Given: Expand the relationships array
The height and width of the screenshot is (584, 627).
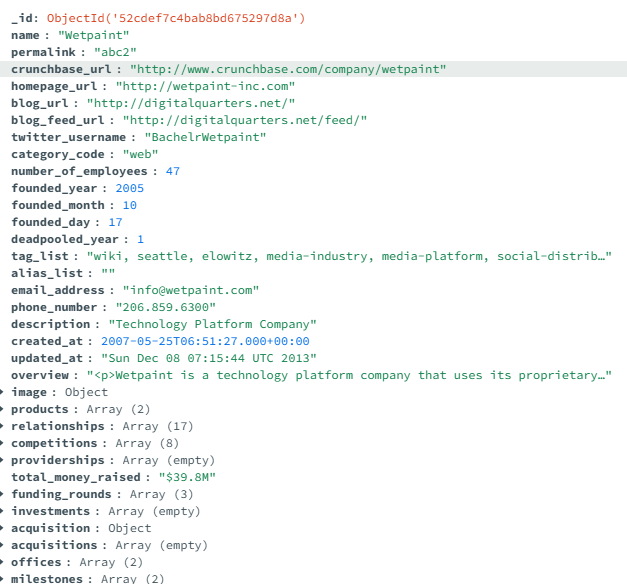Looking at the screenshot, I should (4, 426).
